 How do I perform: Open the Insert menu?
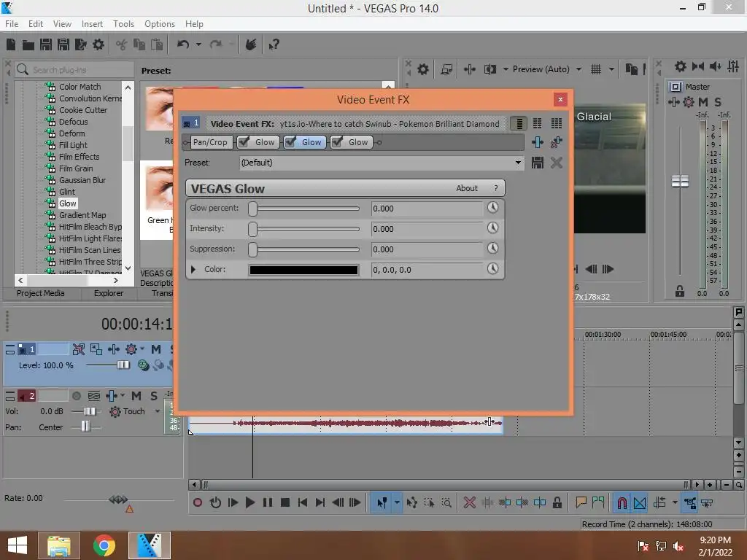pos(92,24)
